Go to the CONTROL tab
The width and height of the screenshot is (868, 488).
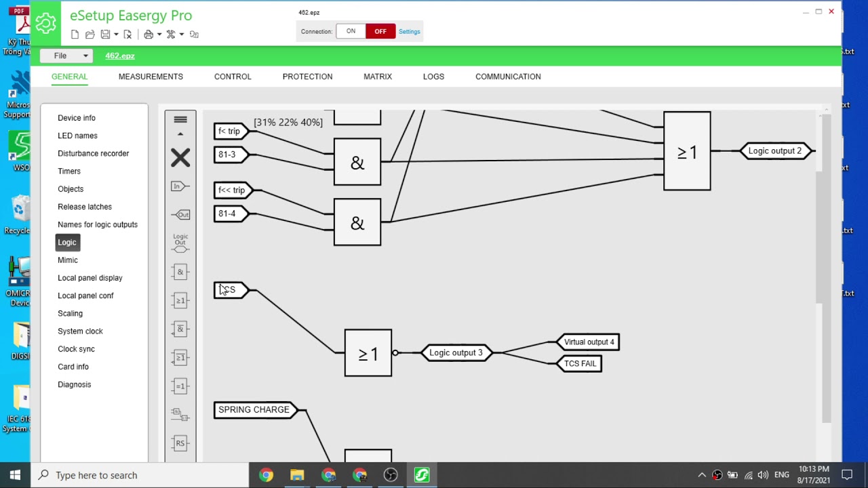point(233,77)
